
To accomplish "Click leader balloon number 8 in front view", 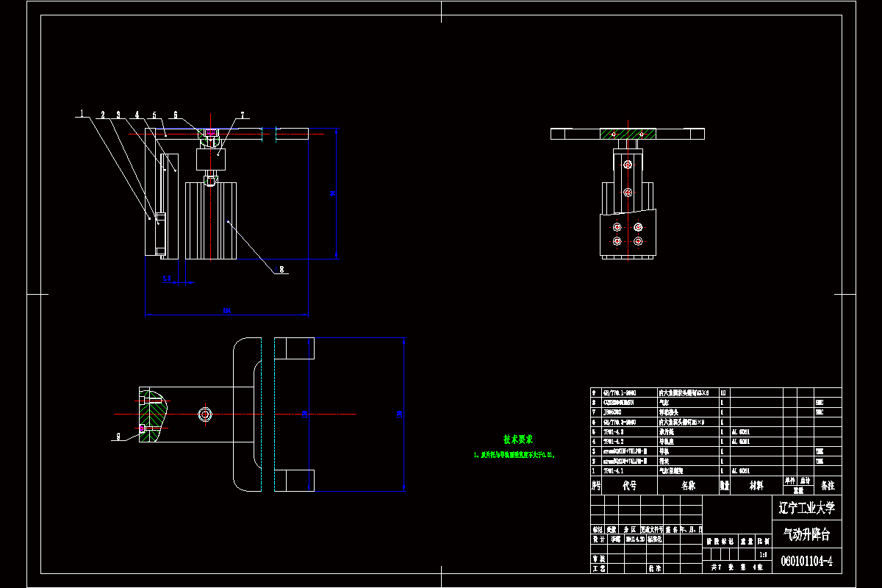I will [x=281, y=270].
